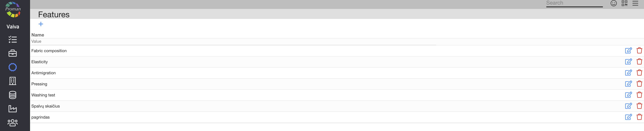Screen dimensions: 644x131
Task: Delete the Pressing feature
Action: coord(639,84)
